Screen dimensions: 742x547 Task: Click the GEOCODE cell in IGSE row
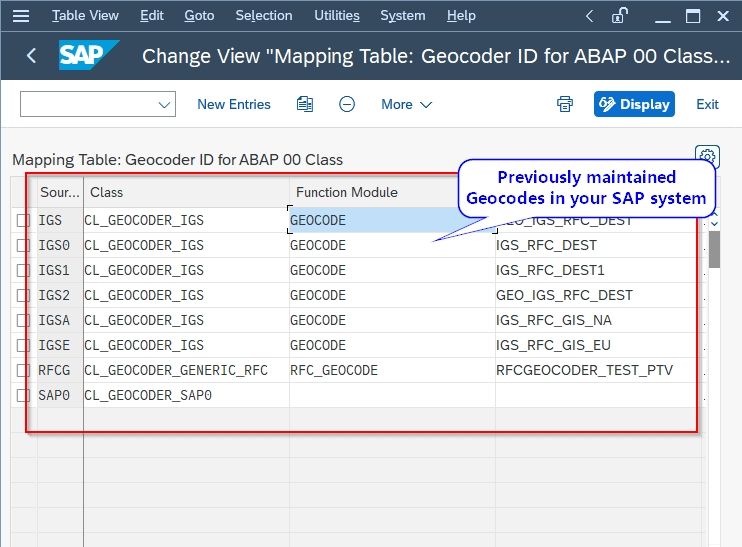[392, 345]
